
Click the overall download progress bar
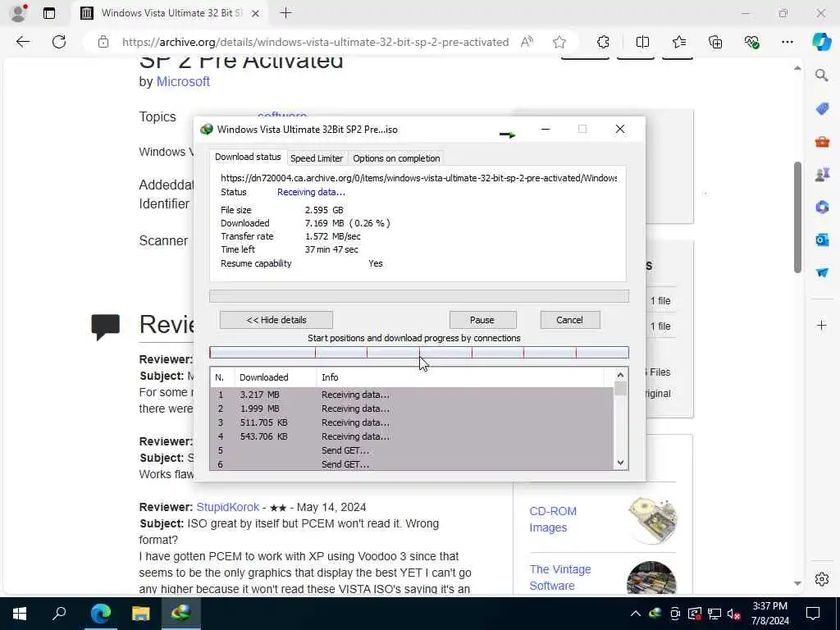tap(419, 296)
